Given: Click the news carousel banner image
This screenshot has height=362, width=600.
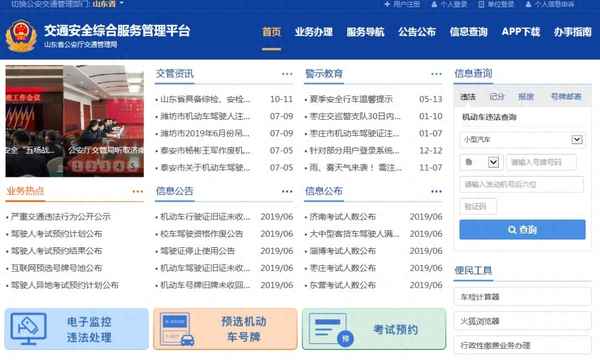Looking at the screenshot, I should point(75,121).
